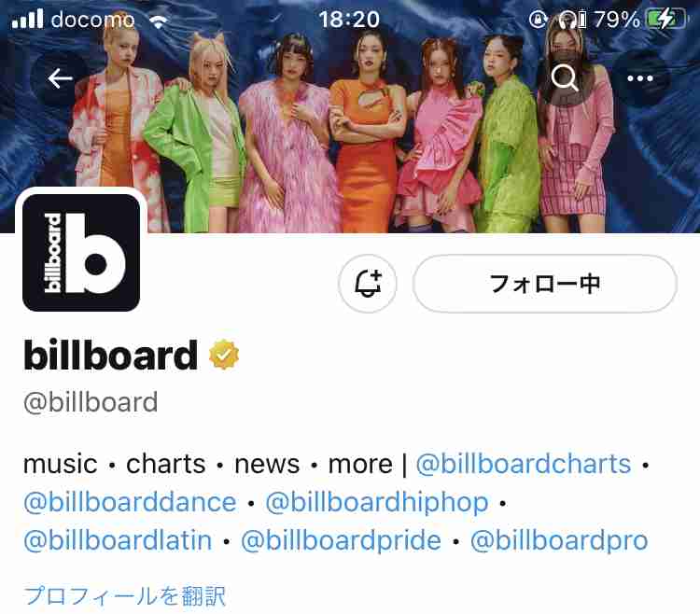
Task: Tap プロフィールを翻訳 translate profile link
Action: coord(125,596)
